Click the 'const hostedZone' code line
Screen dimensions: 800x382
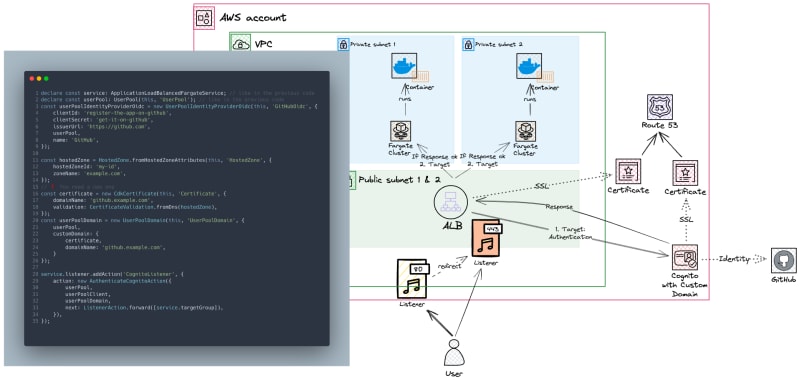pyautogui.click(x=157, y=160)
